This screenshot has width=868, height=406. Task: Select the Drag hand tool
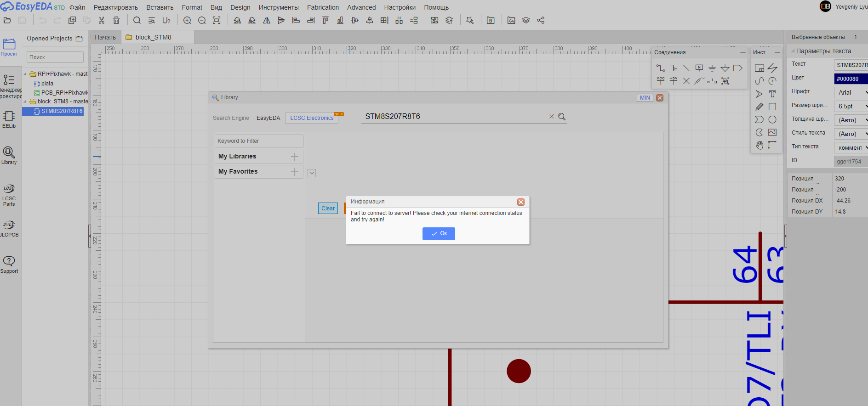click(759, 145)
